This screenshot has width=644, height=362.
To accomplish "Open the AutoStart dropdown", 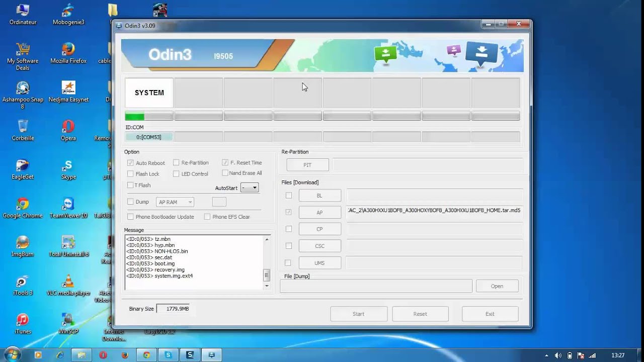I will pyautogui.click(x=250, y=188).
